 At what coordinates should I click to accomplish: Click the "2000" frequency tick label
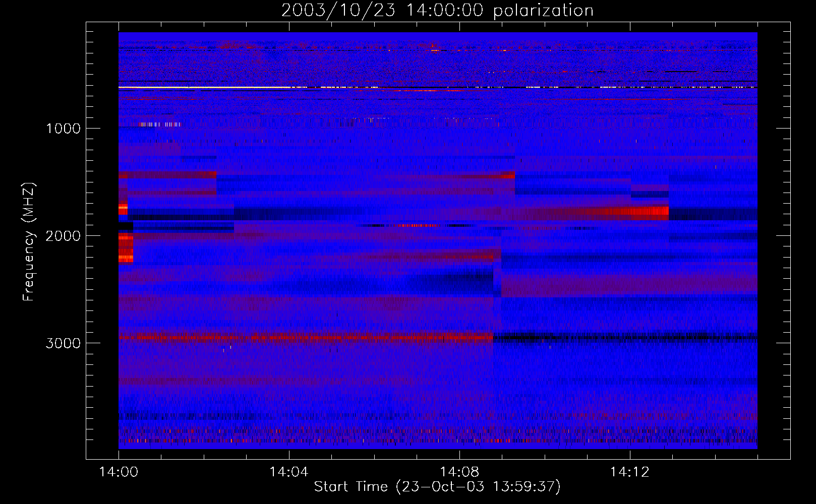point(63,236)
